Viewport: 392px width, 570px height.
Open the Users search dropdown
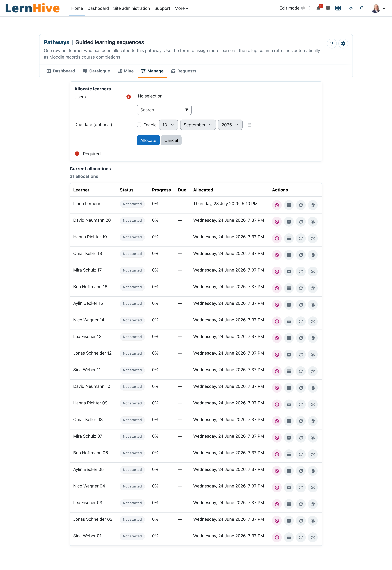point(164,110)
